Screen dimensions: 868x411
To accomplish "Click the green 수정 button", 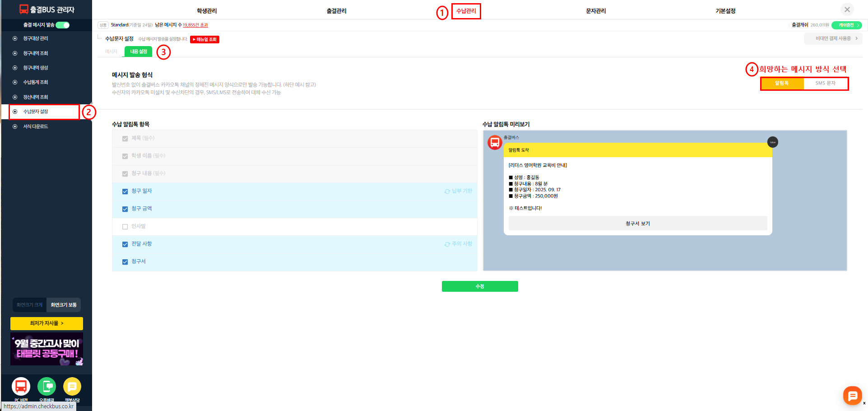I will tap(480, 286).
